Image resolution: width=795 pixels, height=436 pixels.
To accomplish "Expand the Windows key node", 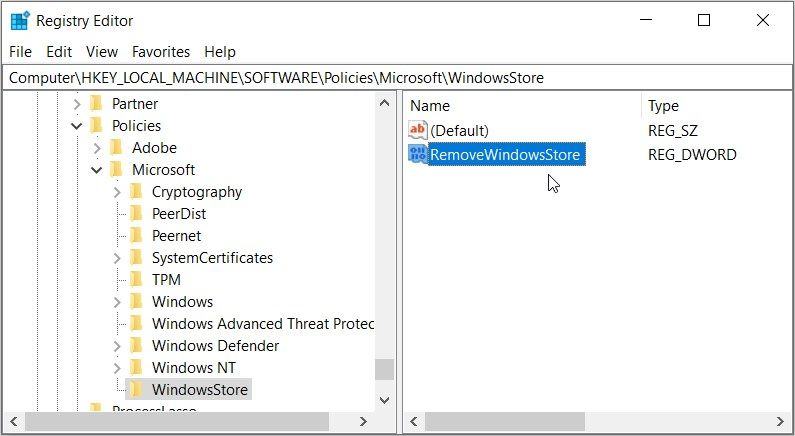I will coord(117,302).
